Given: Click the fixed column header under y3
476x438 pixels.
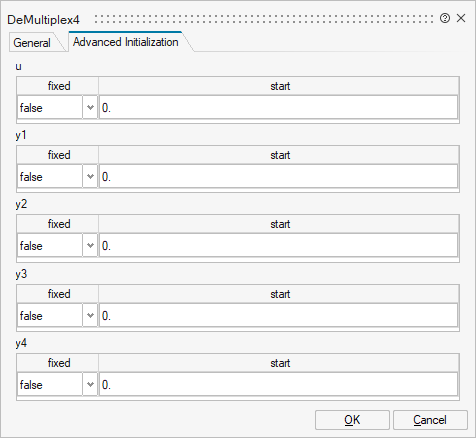Looking at the screenshot, I should pos(58,294).
